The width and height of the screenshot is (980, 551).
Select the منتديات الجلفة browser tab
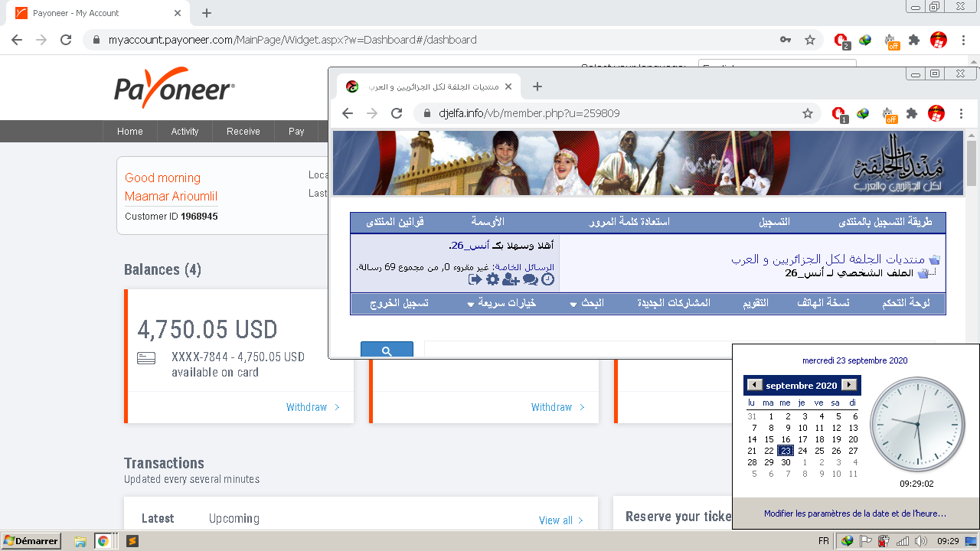pos(429,86)
